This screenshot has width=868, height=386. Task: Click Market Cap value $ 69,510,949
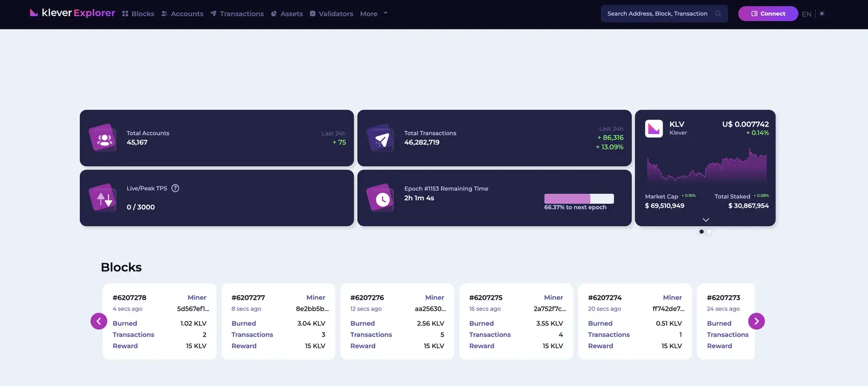(665, 205)
